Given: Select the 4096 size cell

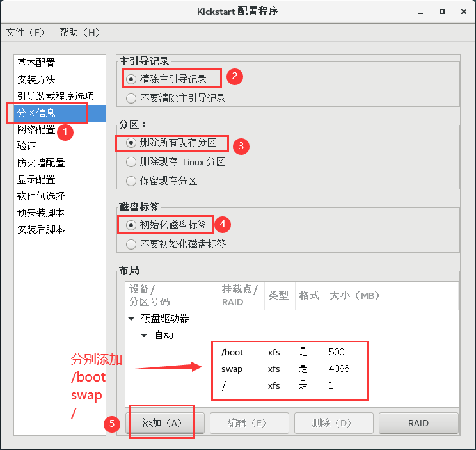Looking at the screenshot, I should click(339, 369).
